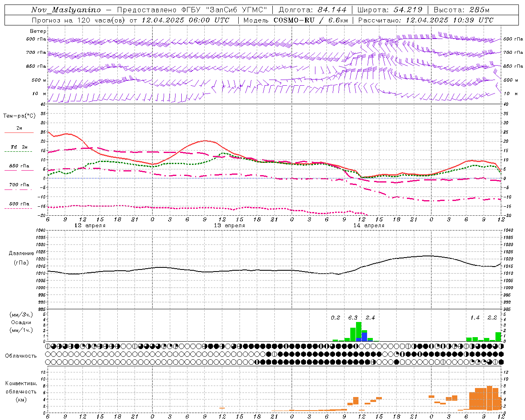Select the text Предоставлено ФГБУ "ЗапСиб УГМС"
The image size is (525, 420).
coord(192,10)
